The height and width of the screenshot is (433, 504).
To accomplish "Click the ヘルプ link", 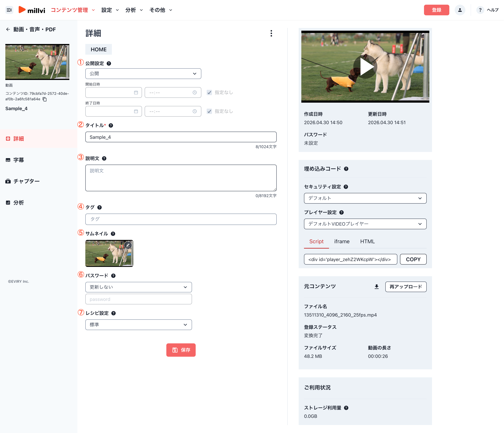I will point(492,10).
